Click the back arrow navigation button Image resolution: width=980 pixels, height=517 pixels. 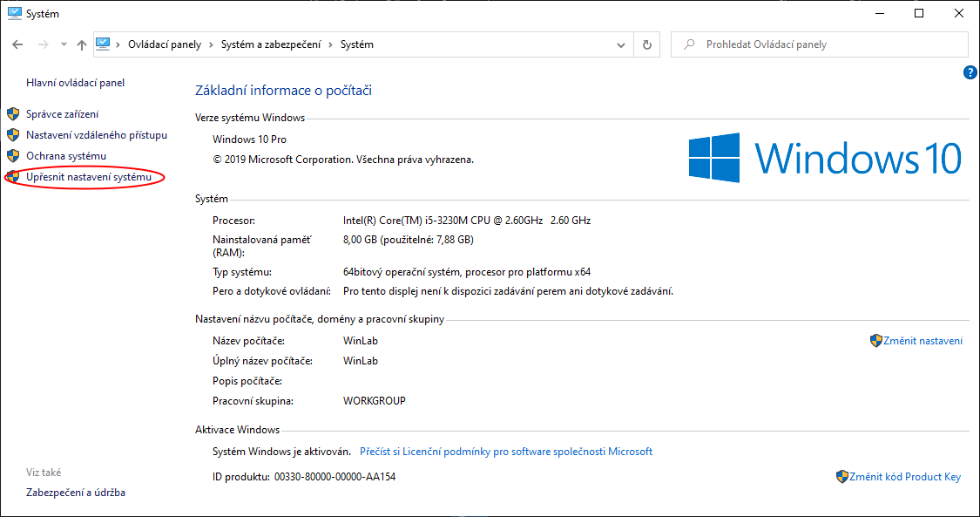coord(17,44)
